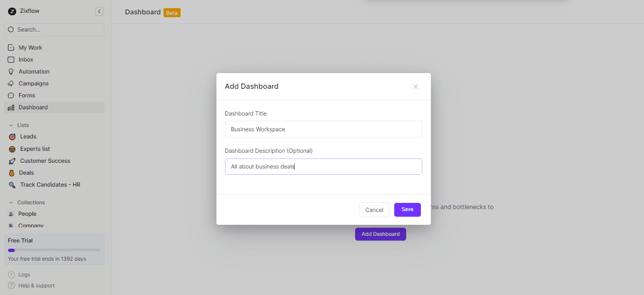Open the Automation section
This screenshot has height=295, width=644.
point(33,71)
